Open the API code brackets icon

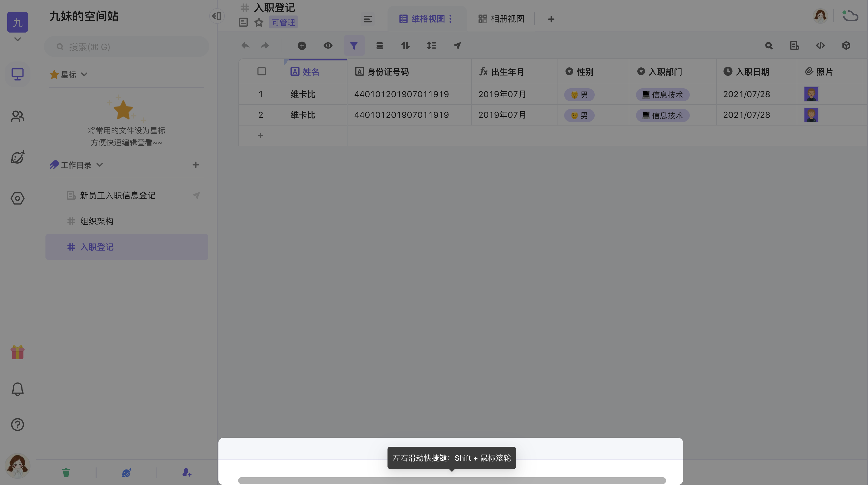(x=820, y=45)
